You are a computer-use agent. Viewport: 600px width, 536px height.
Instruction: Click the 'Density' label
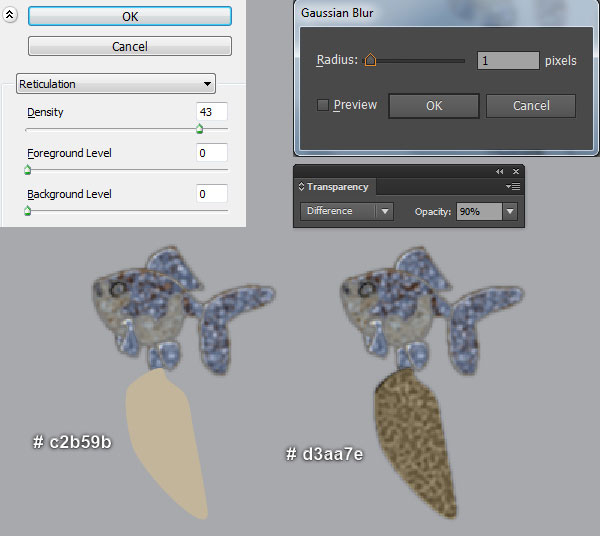click(x=45, y=112)
